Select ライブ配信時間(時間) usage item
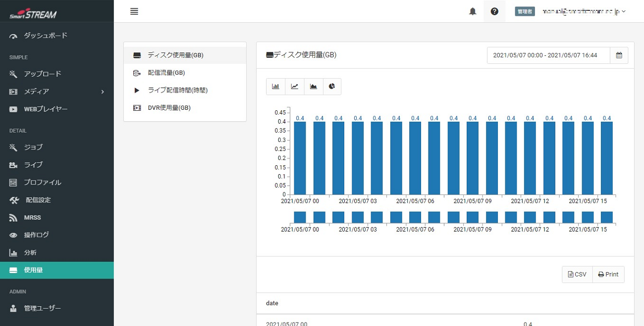 point(177,90)
